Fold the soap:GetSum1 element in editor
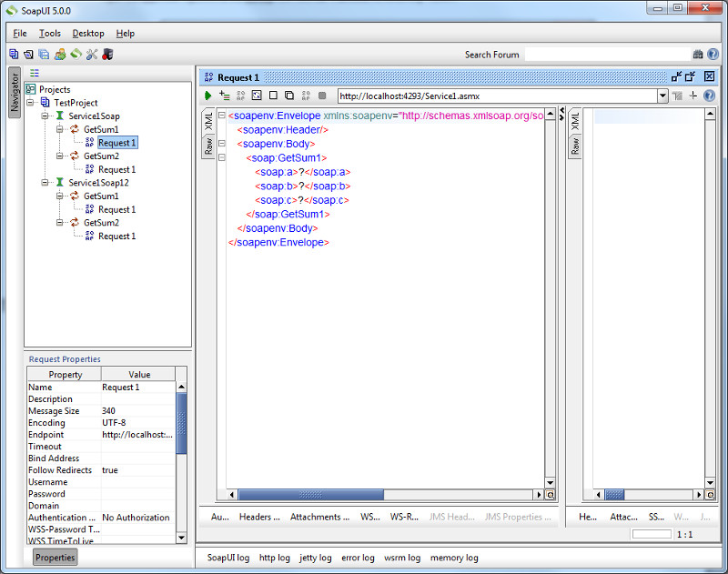 pyautogui.click(x=222, y=157)
